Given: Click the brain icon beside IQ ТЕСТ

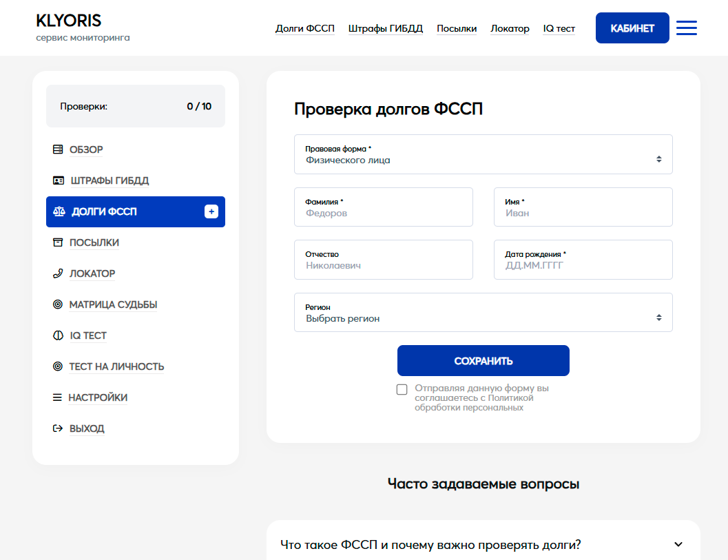Looking at the screenshot, I should (x=58, y=335).
